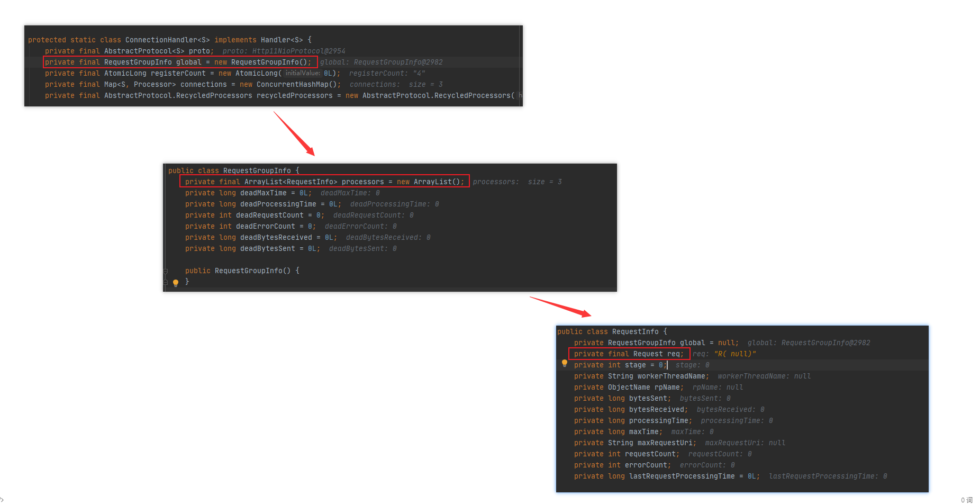Click 'private long maxTime;'
Viewport: 980px width, 504px height.
(619, 431)
